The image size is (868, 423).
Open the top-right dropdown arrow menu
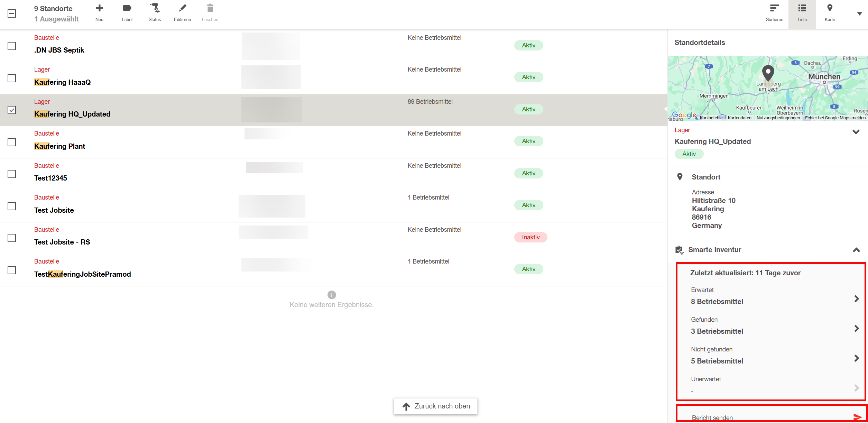coord(859,14)
